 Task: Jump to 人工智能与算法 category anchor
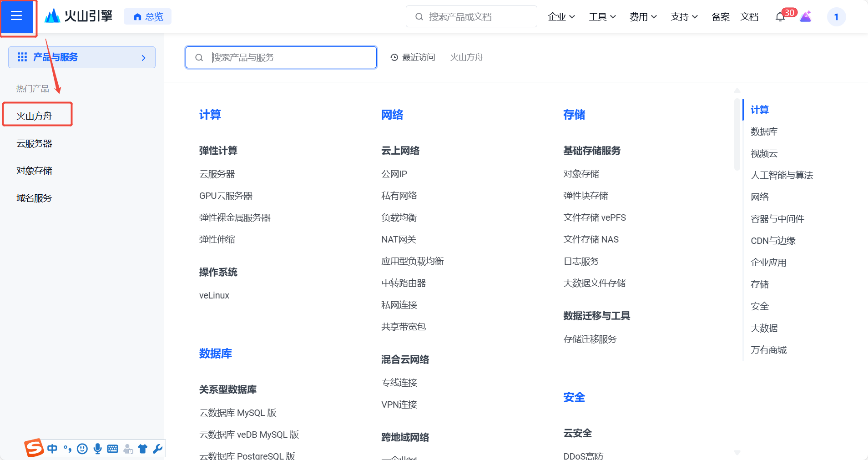[x=782, y=175]
